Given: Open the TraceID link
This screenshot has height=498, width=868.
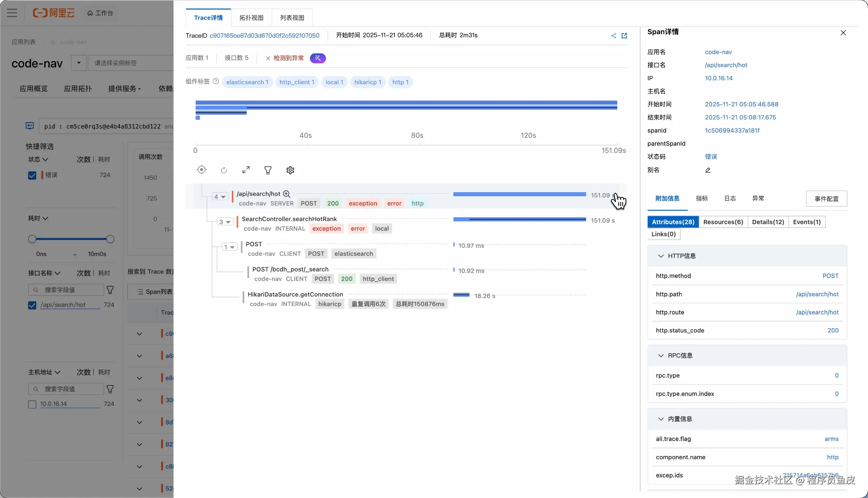Looking at the screenshot, I should pos(264,36).
